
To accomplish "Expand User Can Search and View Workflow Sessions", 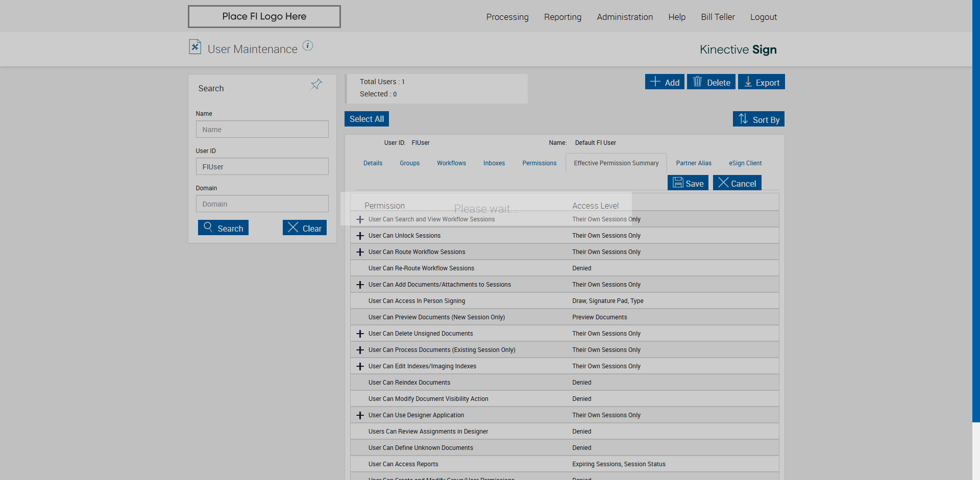I will click(x=360, y=219).
